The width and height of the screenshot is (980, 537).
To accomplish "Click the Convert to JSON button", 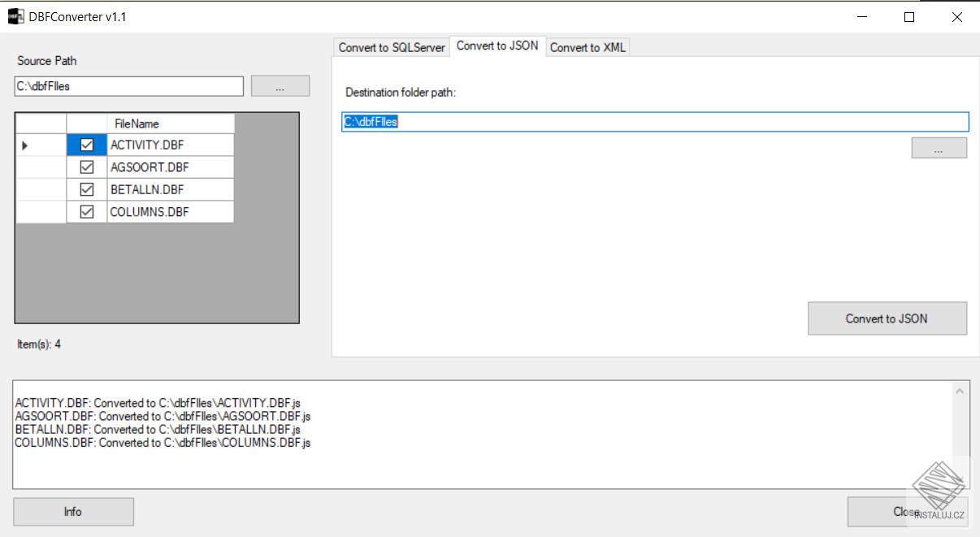I will 887,318.
